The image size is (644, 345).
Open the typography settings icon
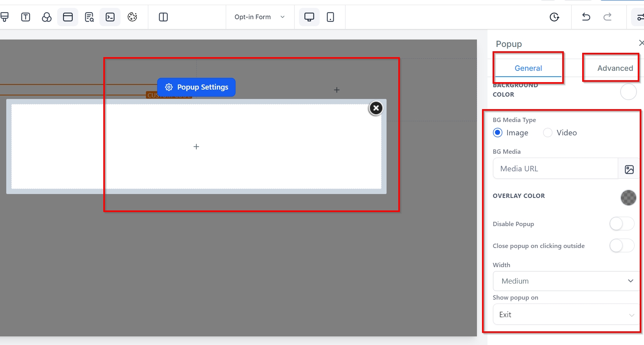(x=26, y=17)
